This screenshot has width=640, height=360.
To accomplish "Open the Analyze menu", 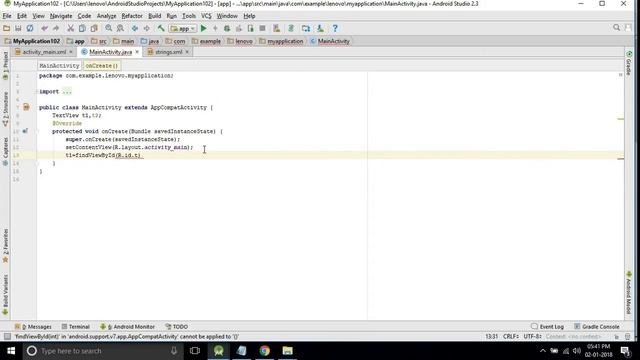I will click(x=106, y=16).
